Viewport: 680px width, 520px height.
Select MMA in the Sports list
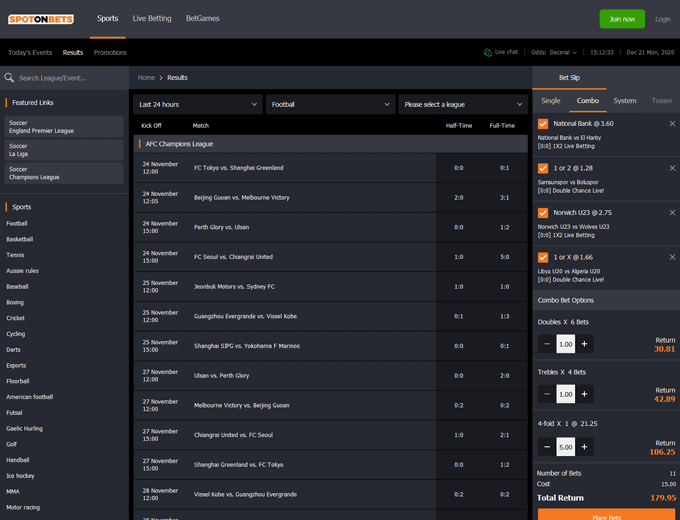(13, 491)
